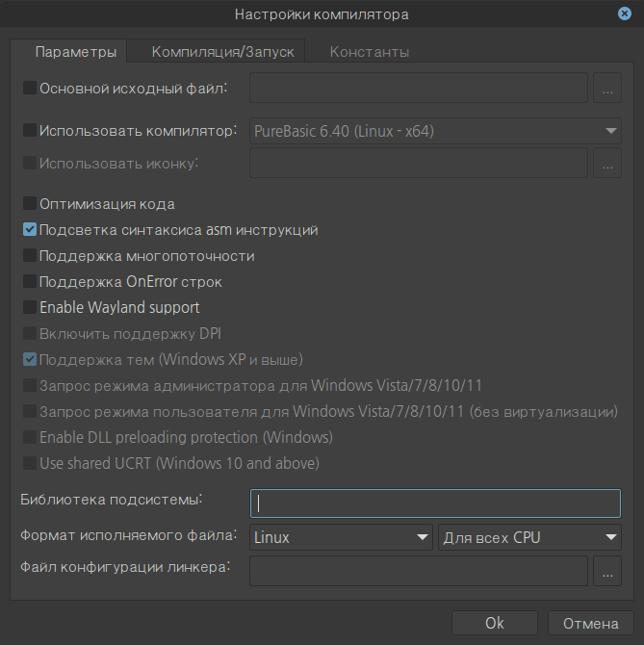This screenshot has width=644, height=645.
Task: Expand the Linux executable format dropdown
Action: [341, 537]
